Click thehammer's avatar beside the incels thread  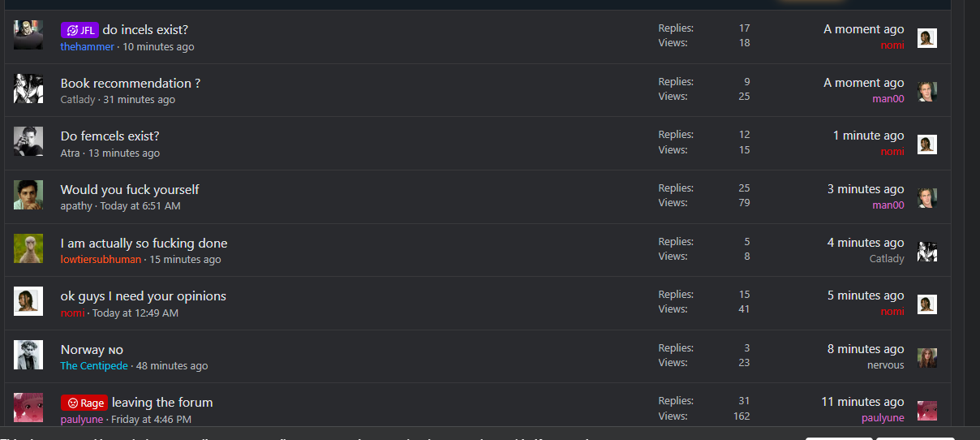point(28,35)
